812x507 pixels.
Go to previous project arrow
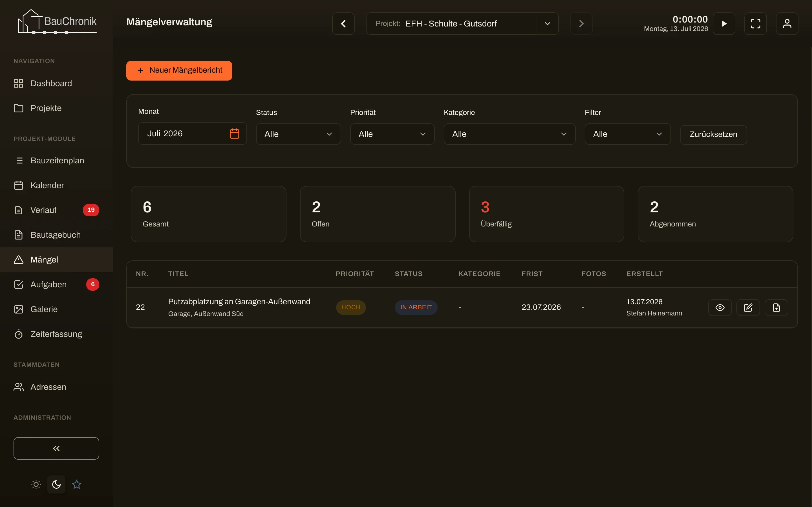point(343,23)
